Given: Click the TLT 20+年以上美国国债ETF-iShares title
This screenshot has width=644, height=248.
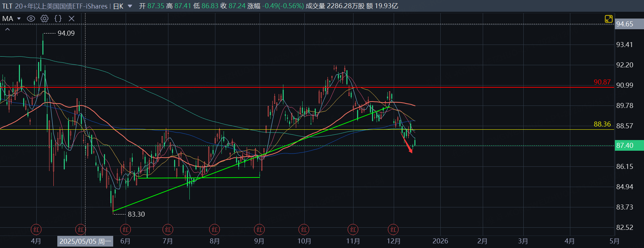Looking at the screenshot, I should tap(55, 6).
